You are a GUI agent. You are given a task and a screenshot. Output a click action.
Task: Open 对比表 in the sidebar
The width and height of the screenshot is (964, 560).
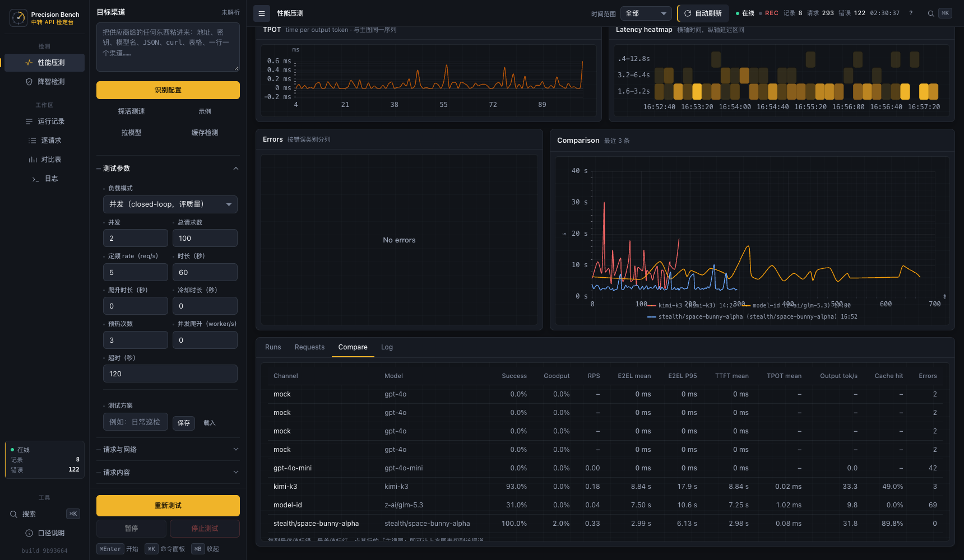[45, 160]
